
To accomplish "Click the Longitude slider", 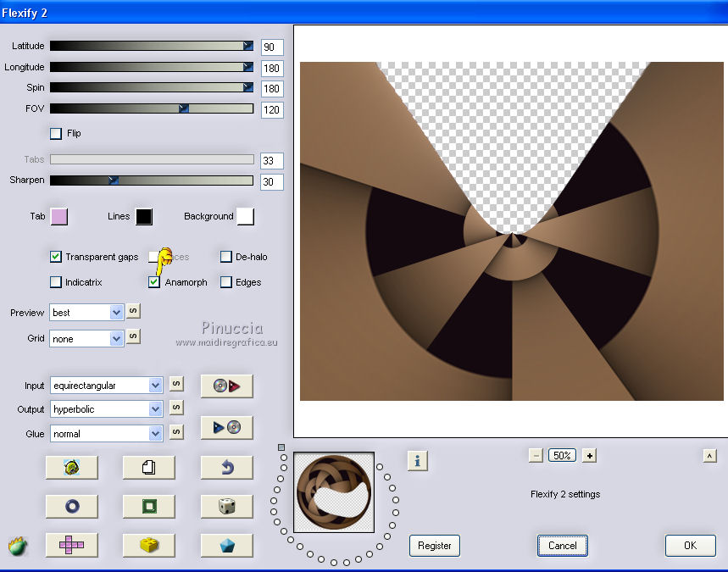I will tap(152, 67).
